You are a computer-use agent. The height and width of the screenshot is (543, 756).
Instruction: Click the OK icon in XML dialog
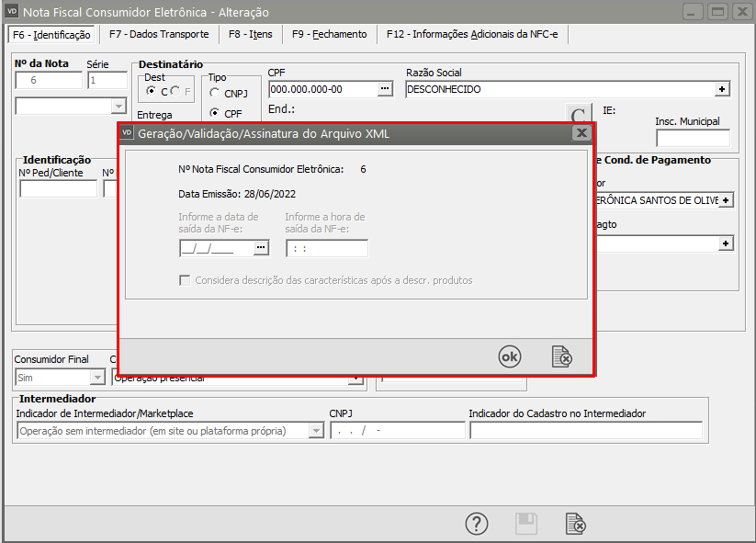pos(509,356)
